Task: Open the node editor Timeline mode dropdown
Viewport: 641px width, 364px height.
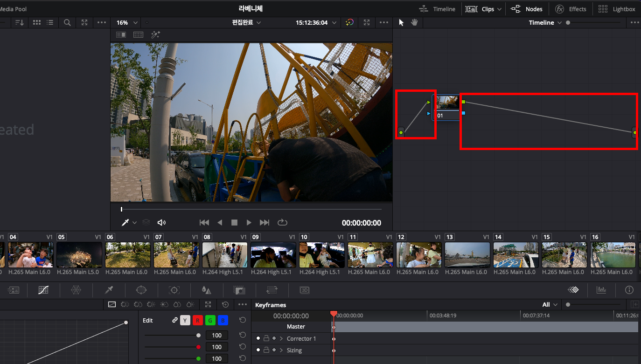Action: point(545,22)
